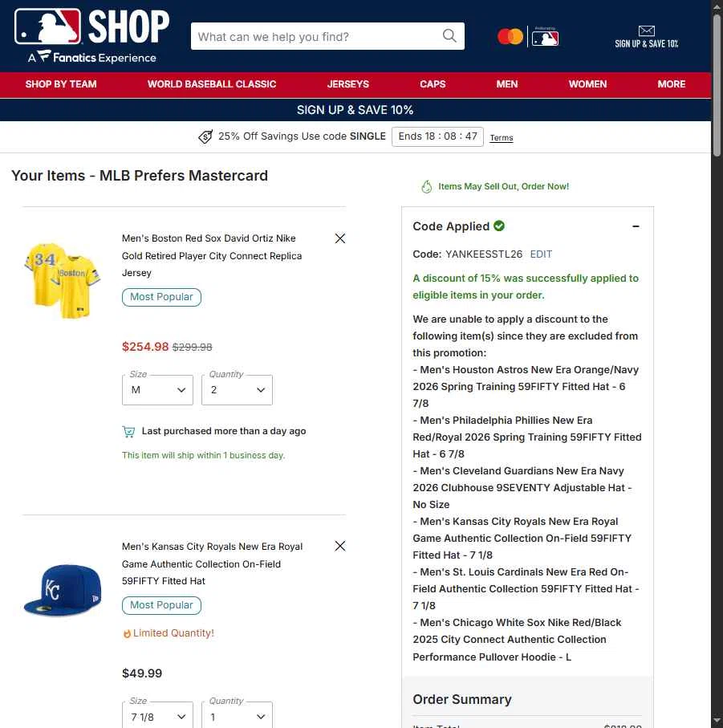
Task: Open Kansas City Royals hat product title
Action: click(x=212, y=563)
